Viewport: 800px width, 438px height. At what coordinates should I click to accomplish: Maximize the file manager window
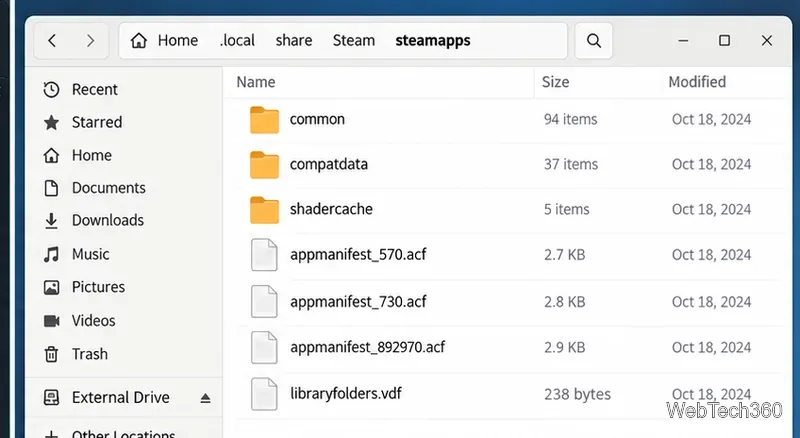tap(724, 40)
